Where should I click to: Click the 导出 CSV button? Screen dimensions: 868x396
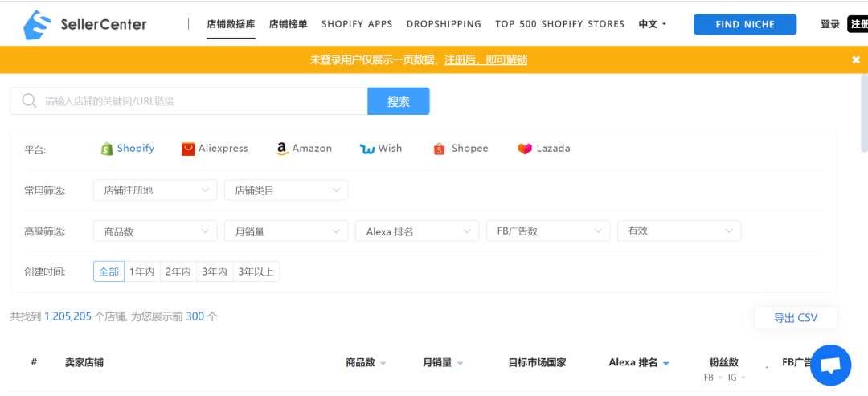[796, 317]
